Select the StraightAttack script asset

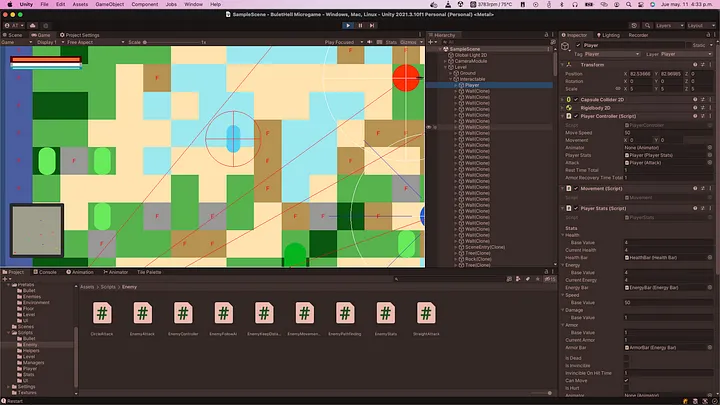pyautogui.click(x=426, y=319)
